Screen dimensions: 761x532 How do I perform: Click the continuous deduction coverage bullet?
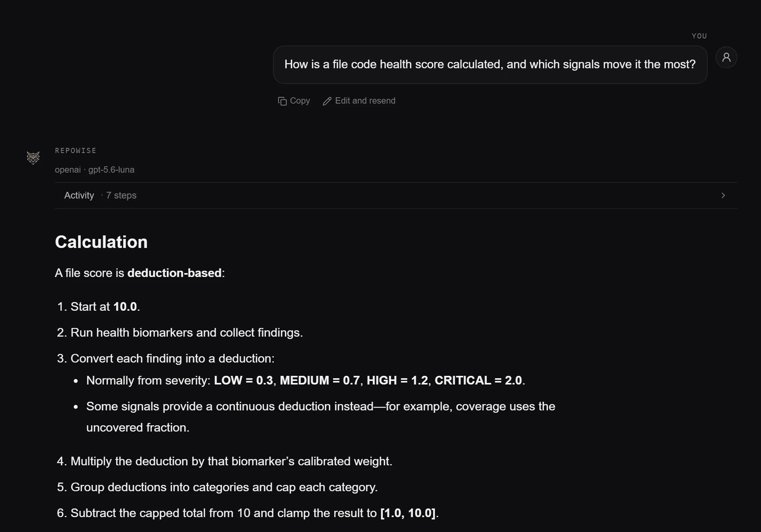(x=320, y=417)
